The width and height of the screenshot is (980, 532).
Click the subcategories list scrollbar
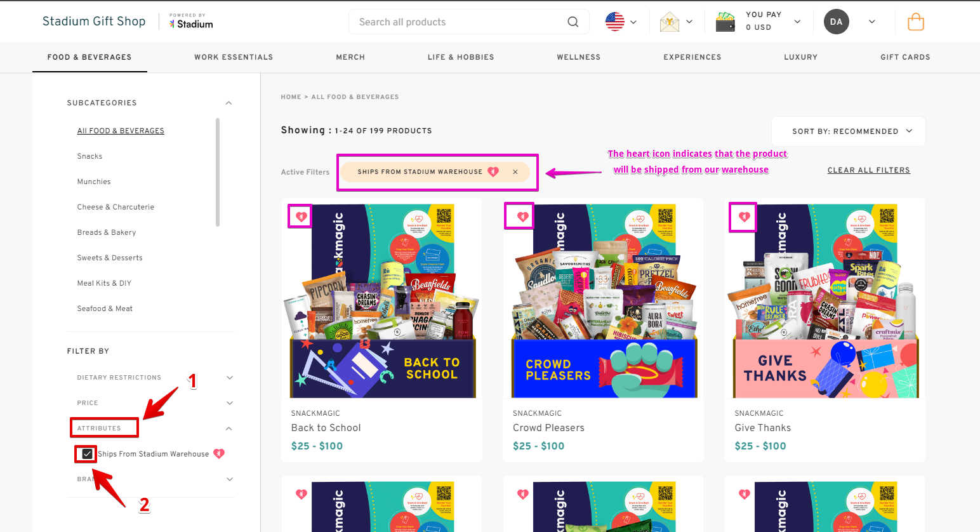[x=218, y=172]
